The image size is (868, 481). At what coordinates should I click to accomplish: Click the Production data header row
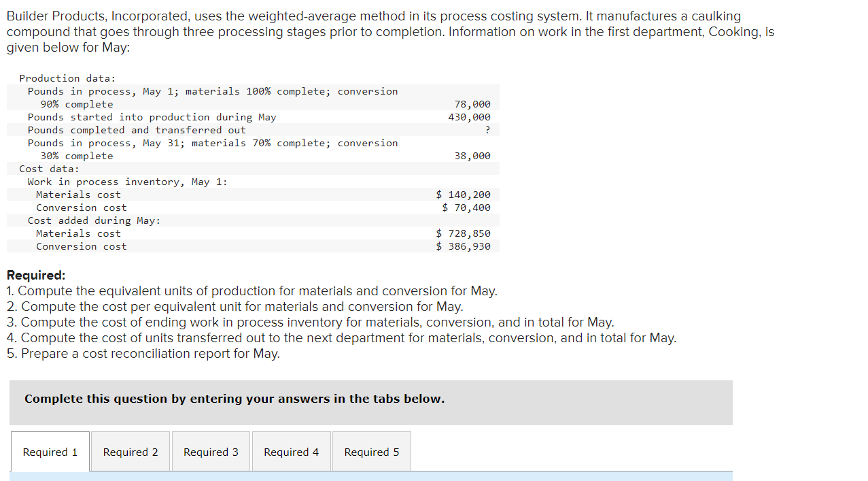57,78
